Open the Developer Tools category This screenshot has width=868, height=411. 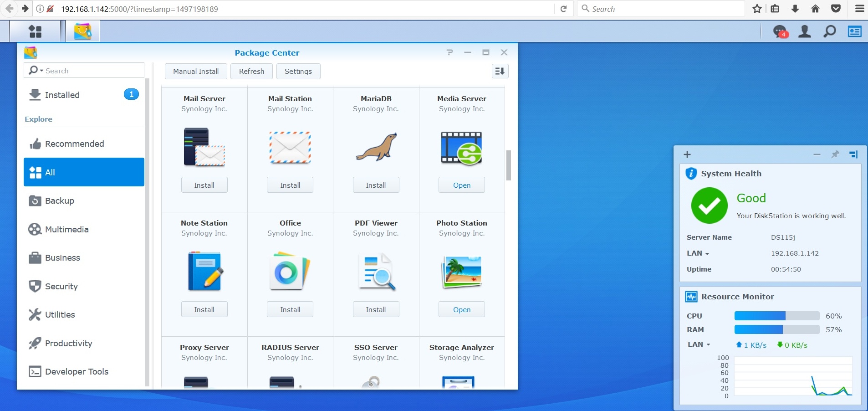pos(84,371)
